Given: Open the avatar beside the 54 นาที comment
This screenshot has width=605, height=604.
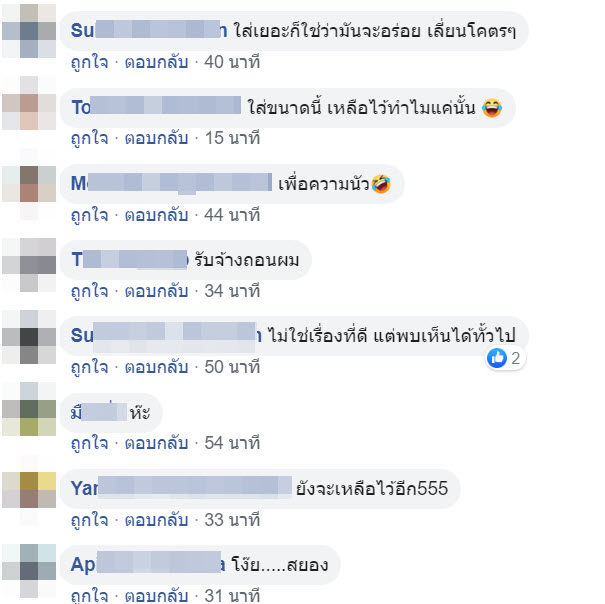Looking at the screenshot, I should click(29, 409).
